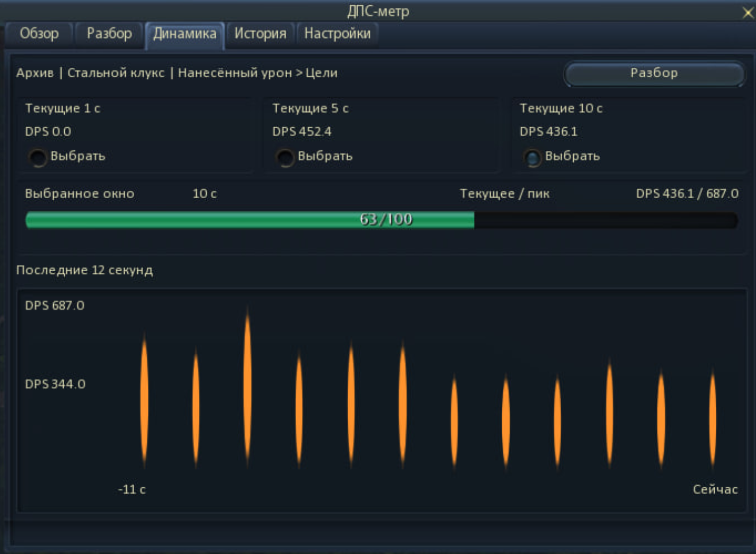Click the 10 с selected window value

205,194
